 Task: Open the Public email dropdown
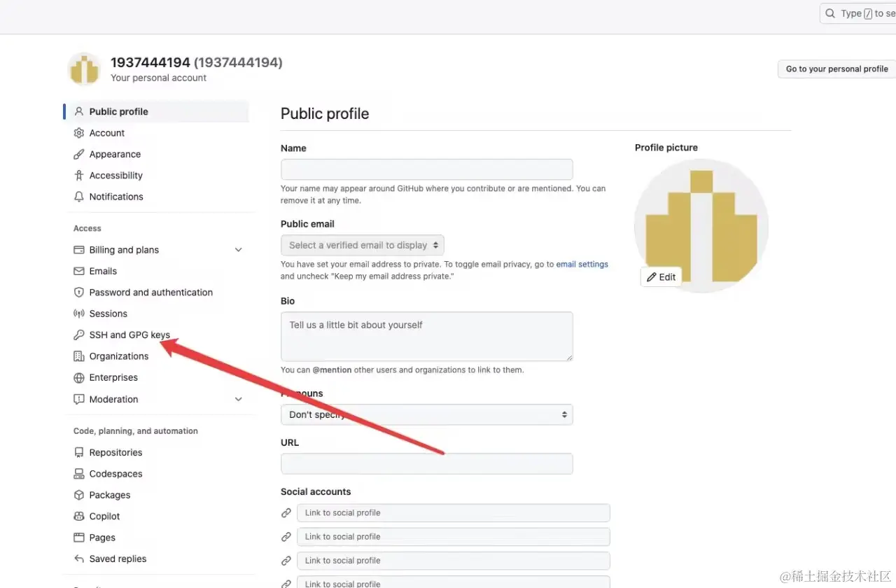[x=363, y=245]
